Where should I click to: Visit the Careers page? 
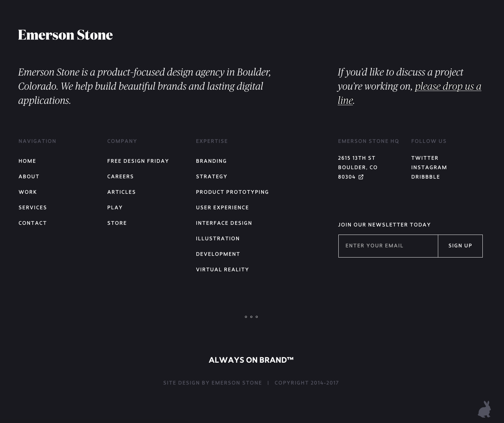tap(120, 177)
